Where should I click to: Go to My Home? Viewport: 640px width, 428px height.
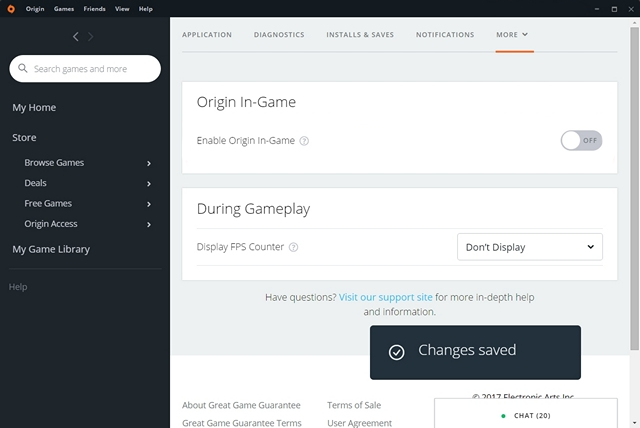coord(34,108)
